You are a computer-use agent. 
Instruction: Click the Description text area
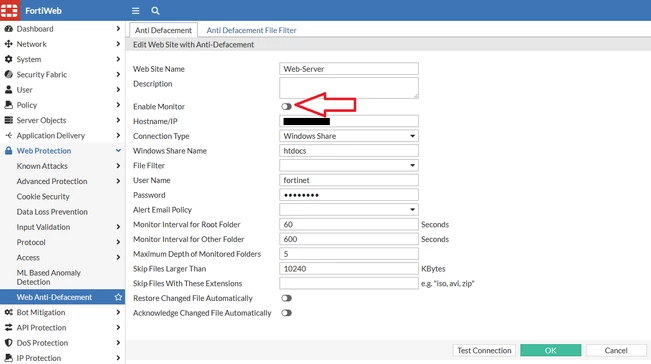coord(349,88)
